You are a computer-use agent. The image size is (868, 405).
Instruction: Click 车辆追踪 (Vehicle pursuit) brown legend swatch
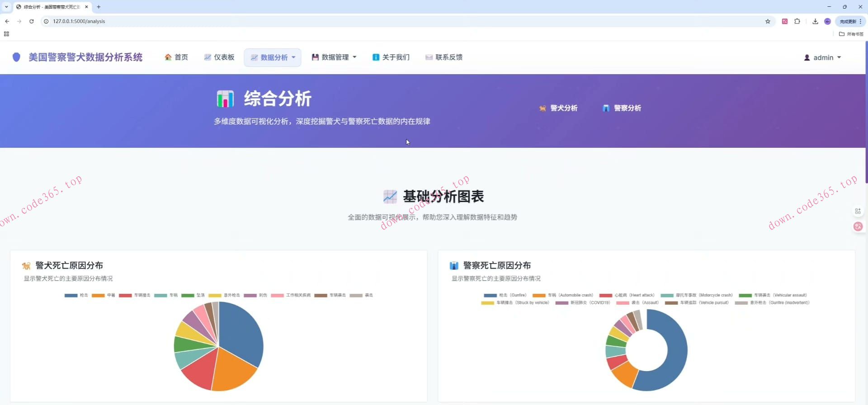pos(671,303)
